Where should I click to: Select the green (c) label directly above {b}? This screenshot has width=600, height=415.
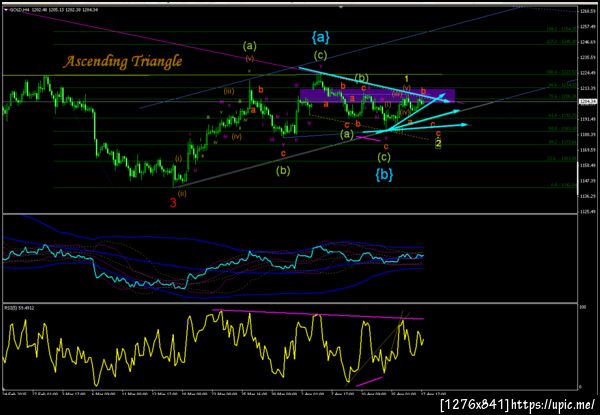coord(384,157)
